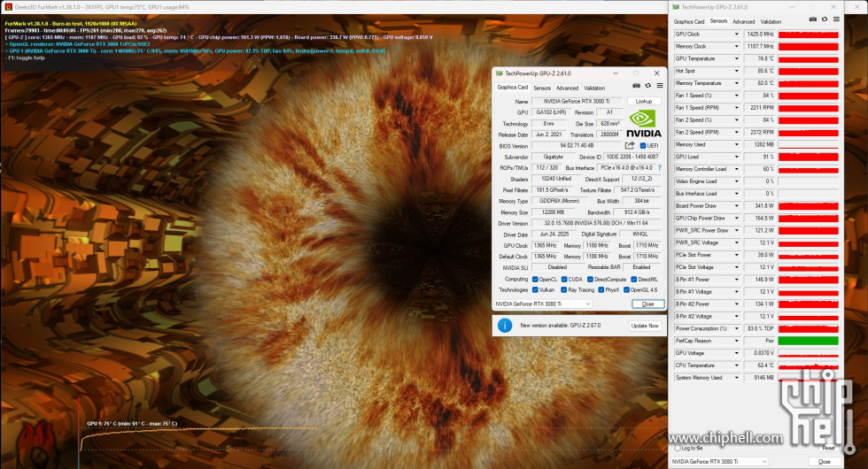The width and height of the screenshot is (868, 469).
Task: Click the FurMark GPU temperature graph
Action: 199,440
